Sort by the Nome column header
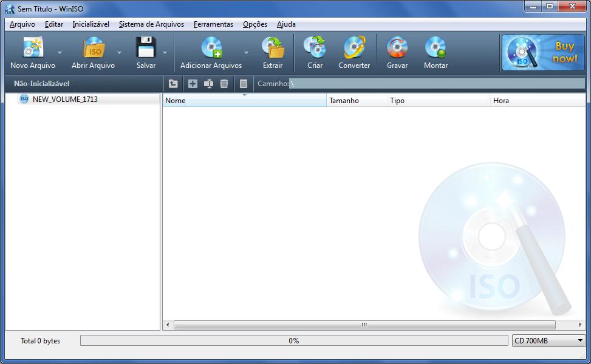Screen dimensions: 591x364 (244, 101)
